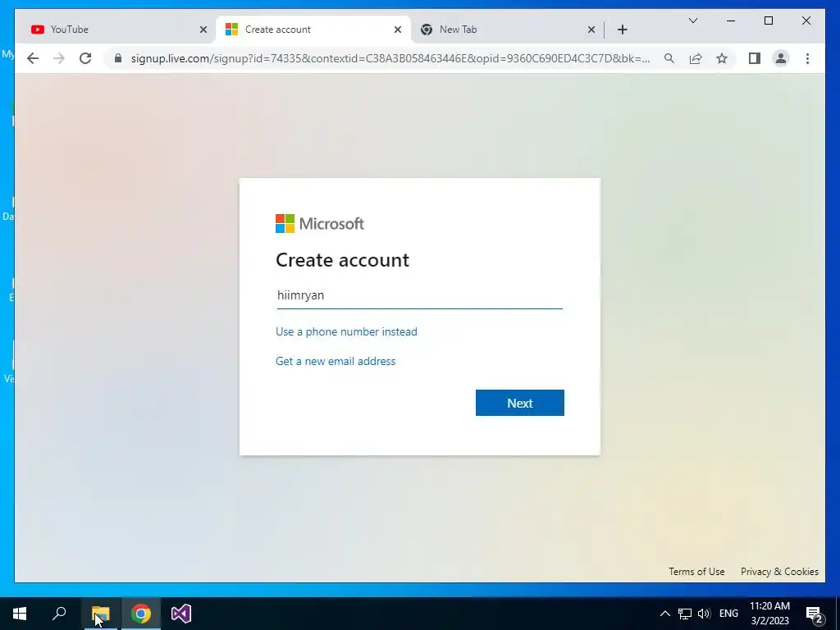Choose Use a phone number instead
Image resolution: width=840 pixels, height=630 pixels.
click(x=346, y=331)
